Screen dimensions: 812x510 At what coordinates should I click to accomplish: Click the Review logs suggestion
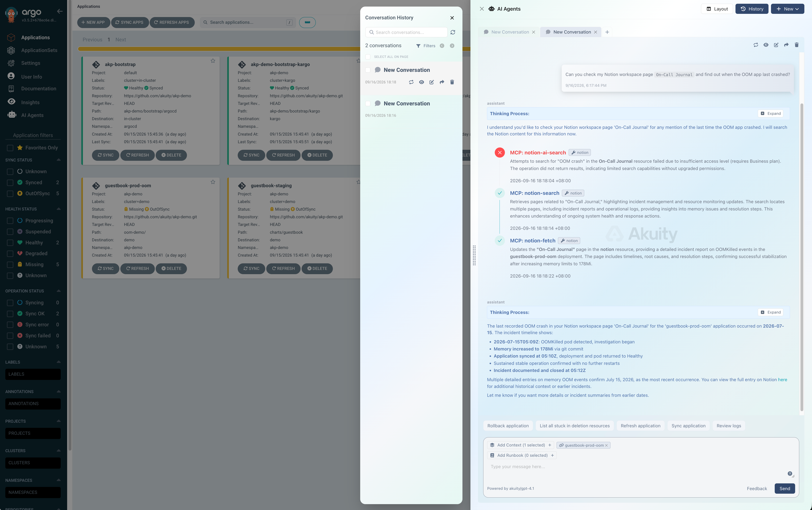pyautogui.click(x=729, y=426)
